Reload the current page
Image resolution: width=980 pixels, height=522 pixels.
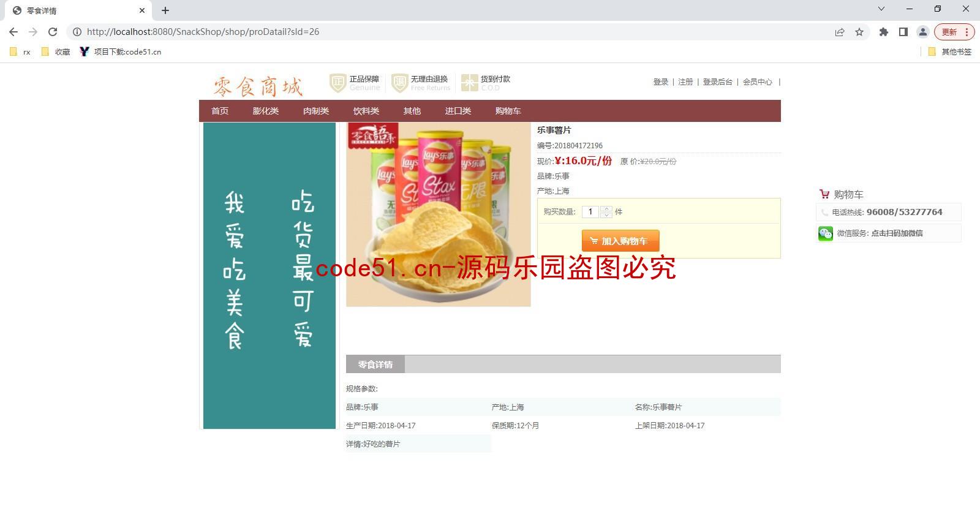click(x=53, y=32)
